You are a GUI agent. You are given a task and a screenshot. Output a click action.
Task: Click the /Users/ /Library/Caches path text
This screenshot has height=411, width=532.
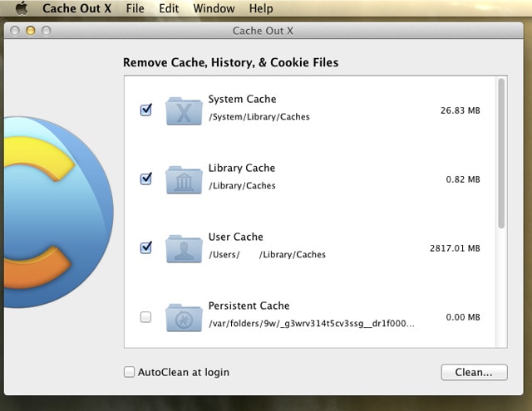[x=268, y=254]
